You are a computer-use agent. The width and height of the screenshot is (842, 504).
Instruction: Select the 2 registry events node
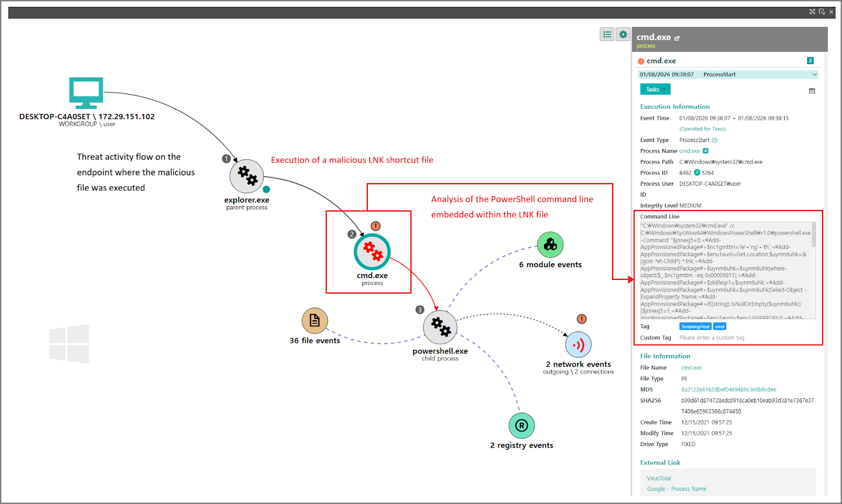pos(520,425)
